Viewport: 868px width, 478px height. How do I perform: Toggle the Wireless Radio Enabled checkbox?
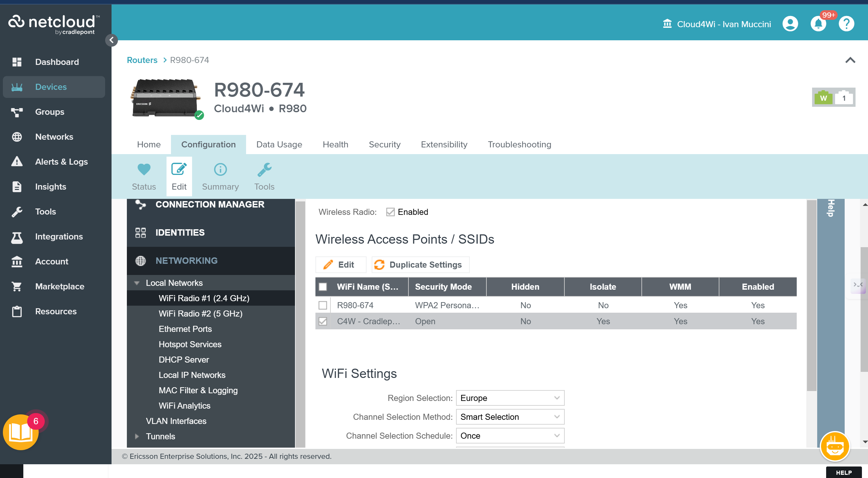[390, 212]
